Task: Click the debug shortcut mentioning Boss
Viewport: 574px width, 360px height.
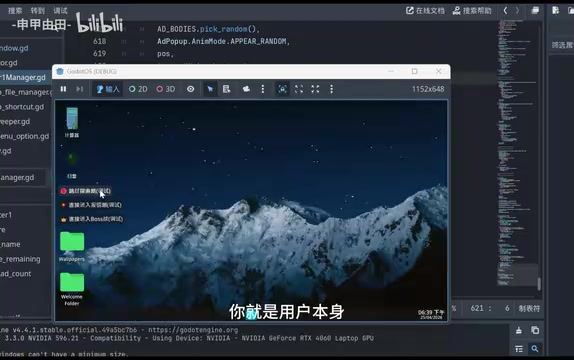Action: [92, 219]
